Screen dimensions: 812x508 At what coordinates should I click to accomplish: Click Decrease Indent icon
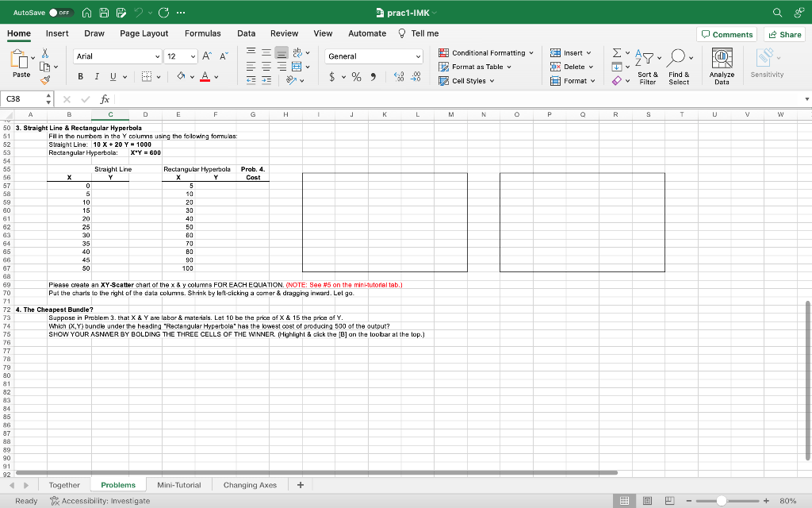(x=251, y=80)
